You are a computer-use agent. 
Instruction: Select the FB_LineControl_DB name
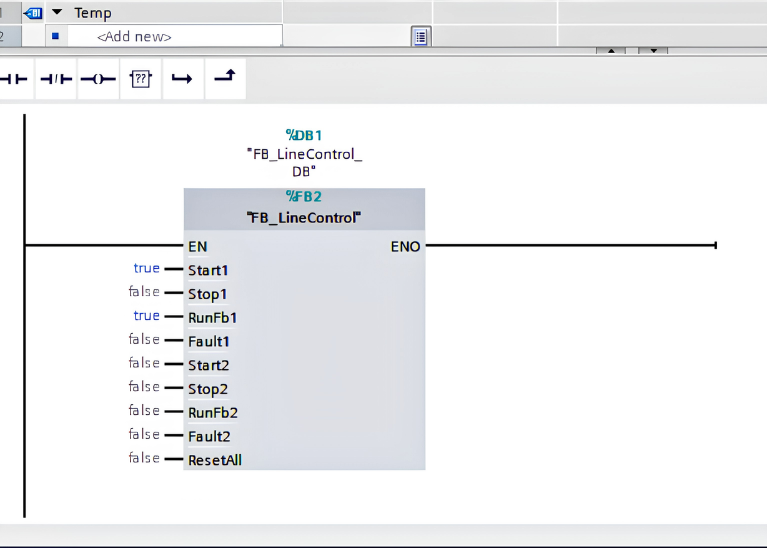pos(304,162)
